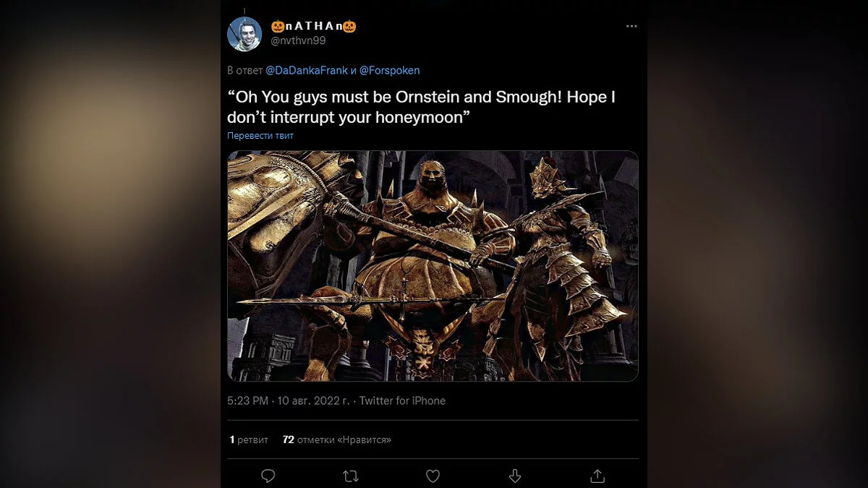Click the nATHAn display name
The width and height of the screenshot is (868, 488).
tap(313, 27)
